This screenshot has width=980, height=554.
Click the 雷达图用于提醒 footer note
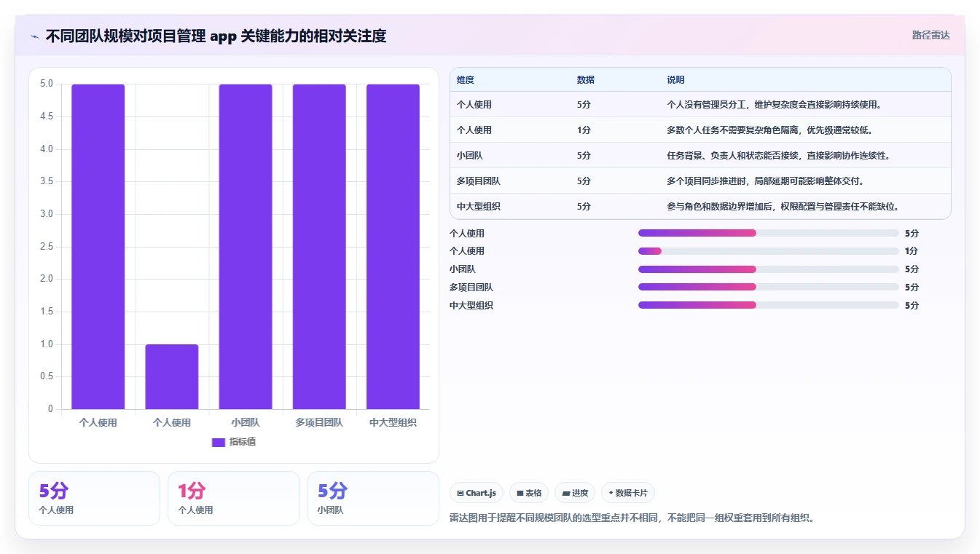(632, 518)
